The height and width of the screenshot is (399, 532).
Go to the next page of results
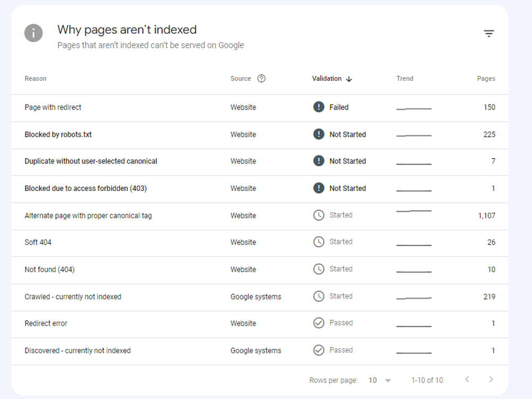coord(491,379)
